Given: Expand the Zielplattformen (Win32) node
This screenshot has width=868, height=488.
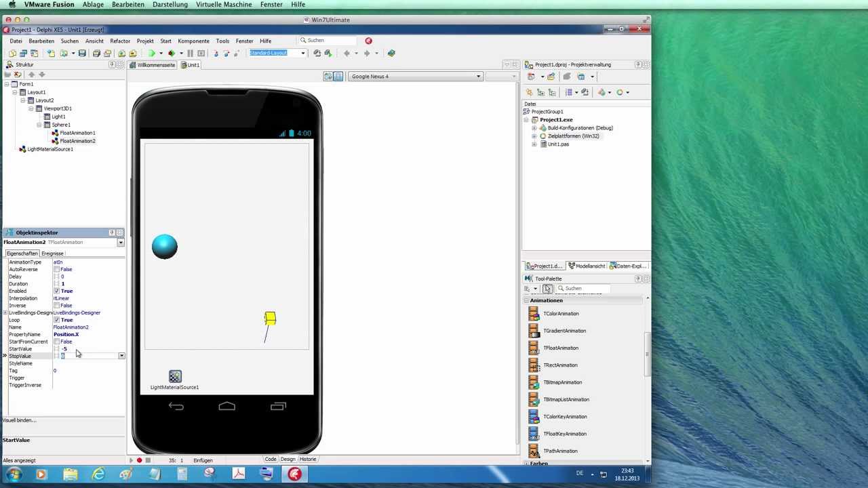Looking at the screenshot, I should click(x=534, y=136).
